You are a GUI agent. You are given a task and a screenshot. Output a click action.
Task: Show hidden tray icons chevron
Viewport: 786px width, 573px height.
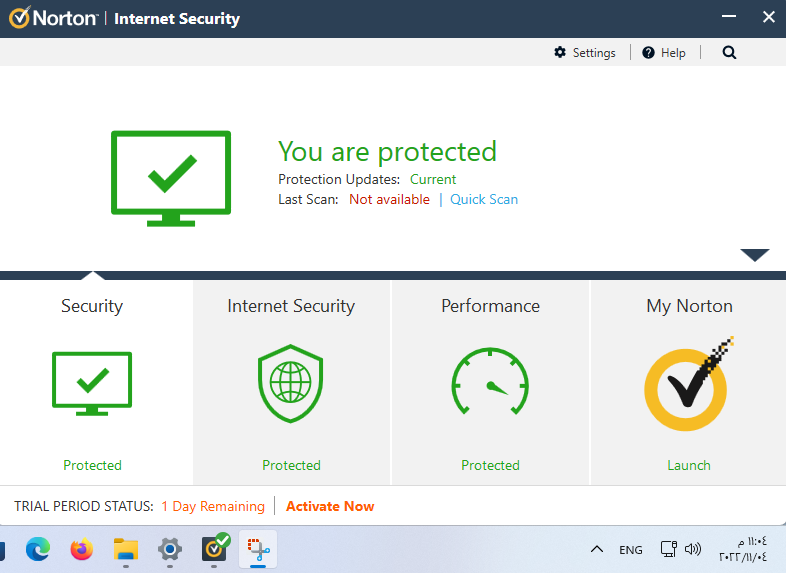[x=597, y=549]
